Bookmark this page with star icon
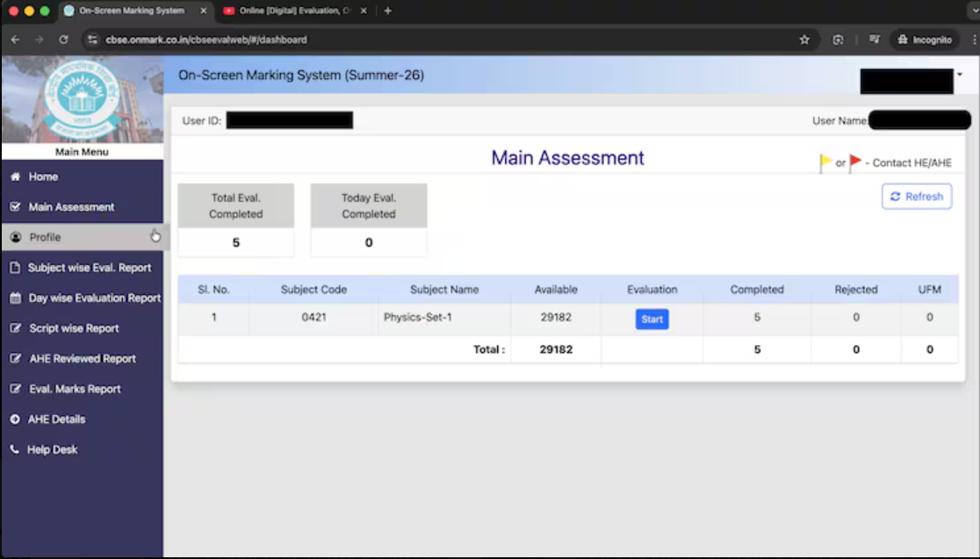Screen dimensions: 980x559 pyautogui.click(x=804, y=39)
